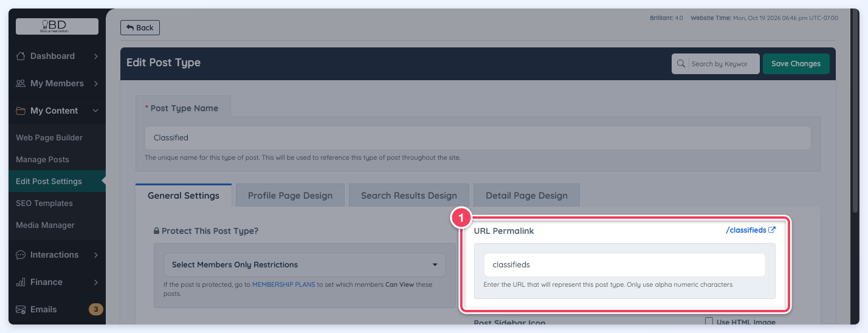Click the Emails badge showing 3
The height and width of the screenshot is (333, 868).
[96, 309]
